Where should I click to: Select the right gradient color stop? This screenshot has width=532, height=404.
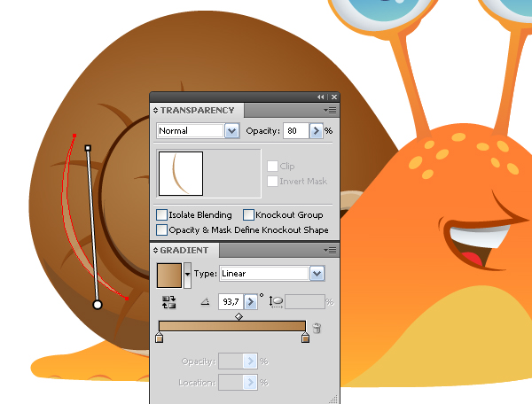click(305, 338)
